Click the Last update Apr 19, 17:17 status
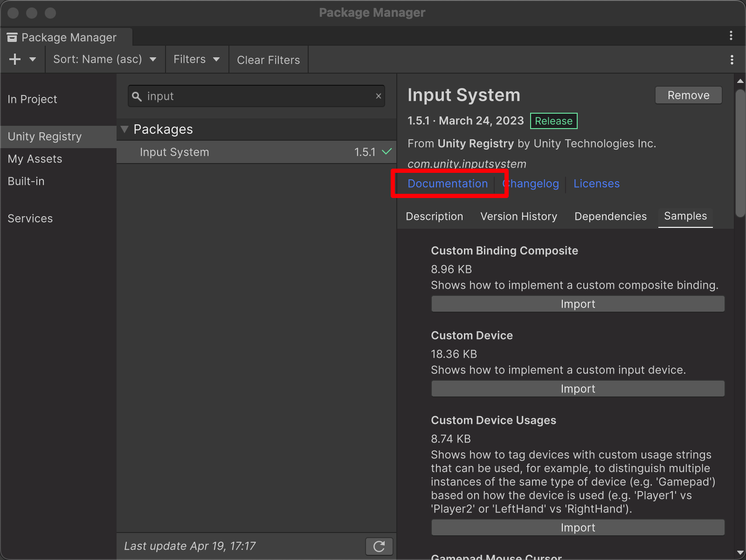Viewport: 746px width, 560px height. coord(190,546)
